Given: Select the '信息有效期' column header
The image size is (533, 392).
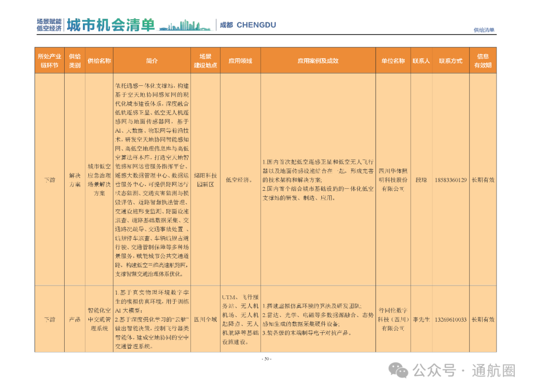Looking at the screenshot, I should (x=483, y=61).
